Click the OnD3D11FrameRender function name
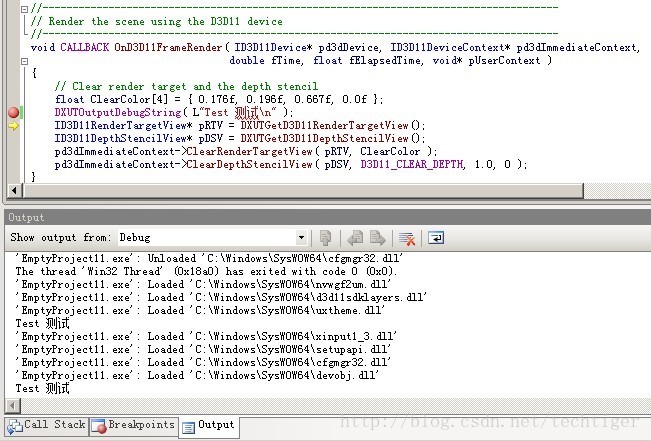Image resolution: width=651 pixels, height=441 pixels. (168, 48)
